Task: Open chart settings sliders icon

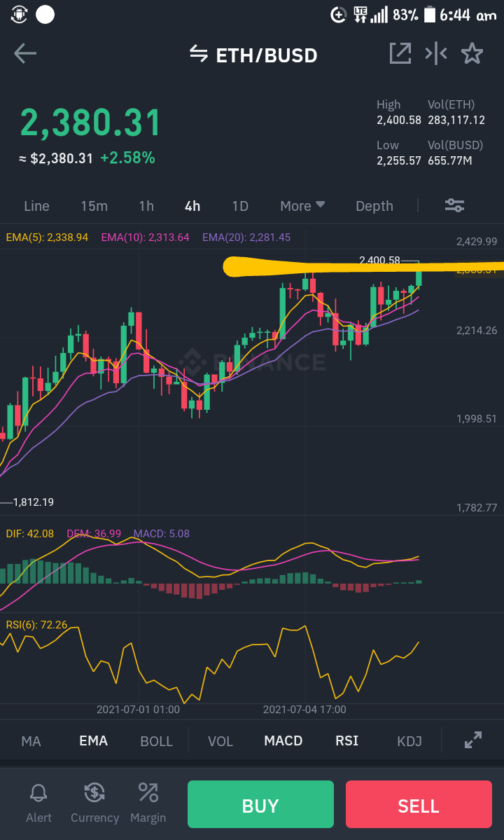Action: click(455, 205)
